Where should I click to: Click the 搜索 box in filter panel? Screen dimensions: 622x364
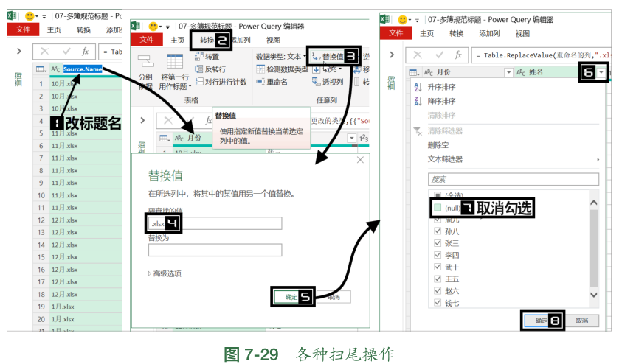pyautogui.click(x=514, y=179)
